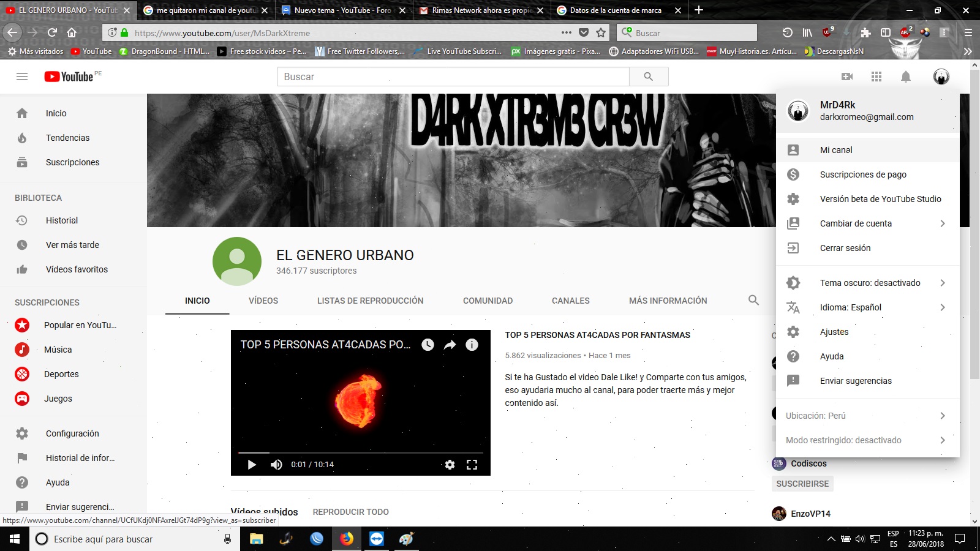
Task: Open a new Firefox tab
Action: pyautogui.click(x=699, y=10)
